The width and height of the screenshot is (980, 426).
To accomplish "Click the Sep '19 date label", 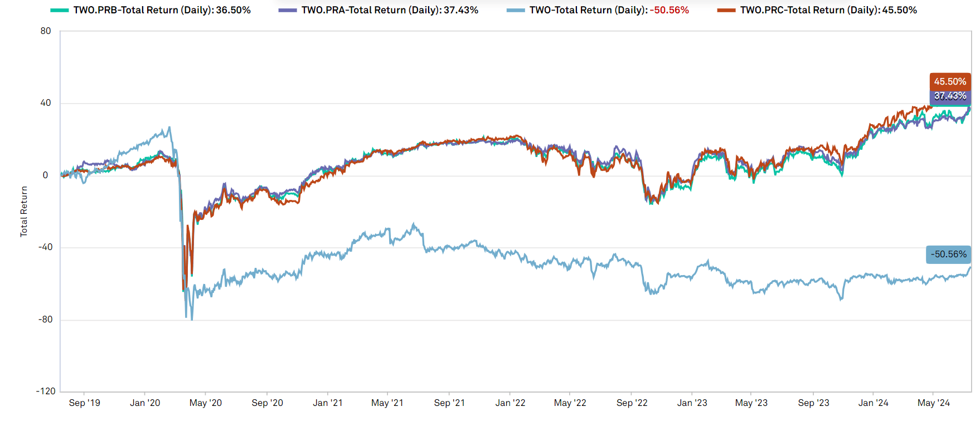I will click(85, 403).
